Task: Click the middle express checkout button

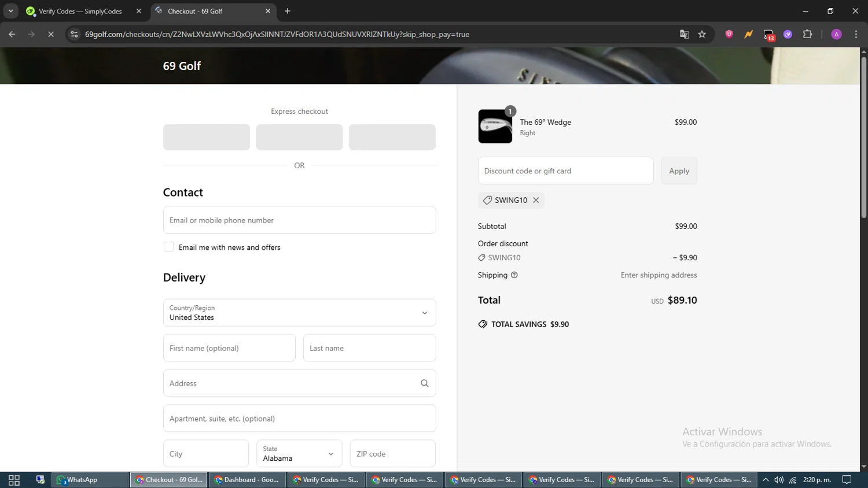Action: pos(299,137)
